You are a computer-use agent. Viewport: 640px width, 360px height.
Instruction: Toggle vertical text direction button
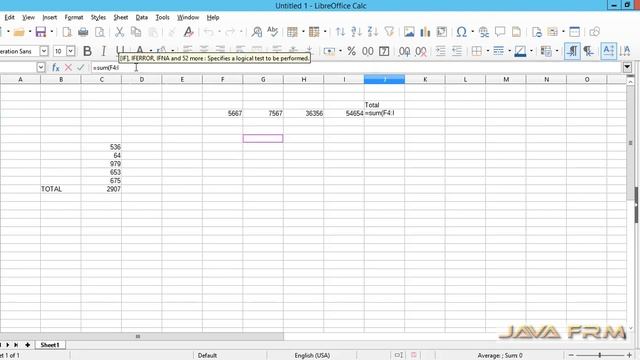coord(625,51)
